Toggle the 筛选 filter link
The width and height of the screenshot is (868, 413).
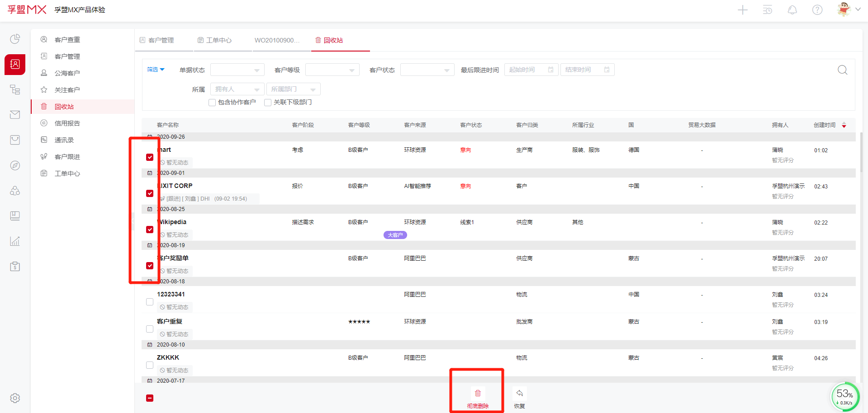pyautogui.click(x=156, y=70)
